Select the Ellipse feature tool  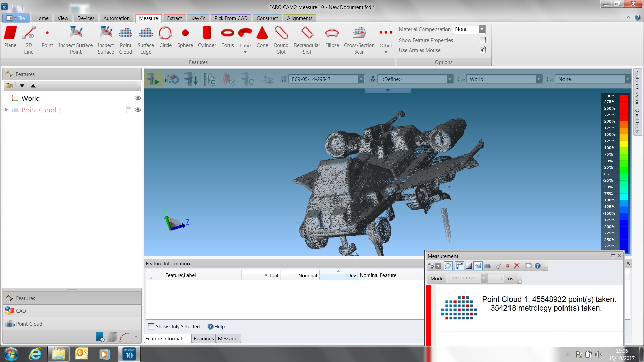point(332,37)
